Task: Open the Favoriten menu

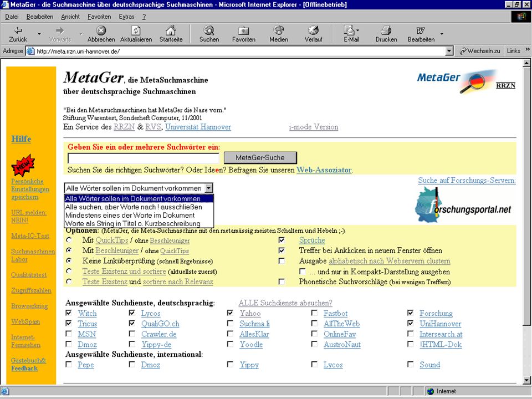Action: [x=99, y=17]
